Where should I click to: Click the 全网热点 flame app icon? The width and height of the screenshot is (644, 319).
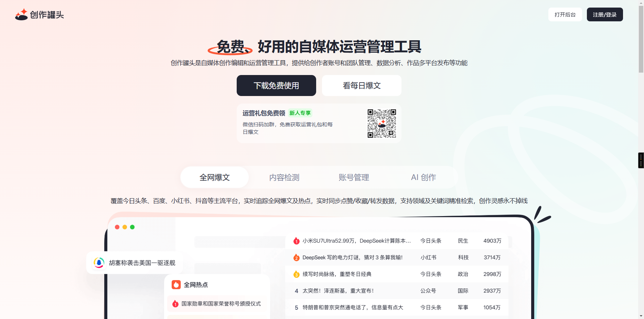tap(176, 285)
